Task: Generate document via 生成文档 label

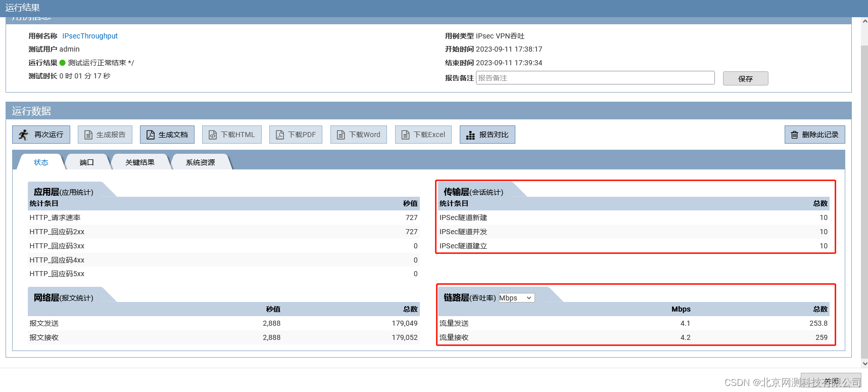Action: 173,135
